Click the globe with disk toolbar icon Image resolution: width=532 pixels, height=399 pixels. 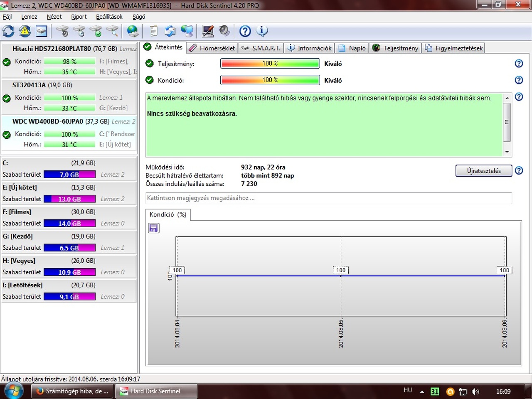133,31
